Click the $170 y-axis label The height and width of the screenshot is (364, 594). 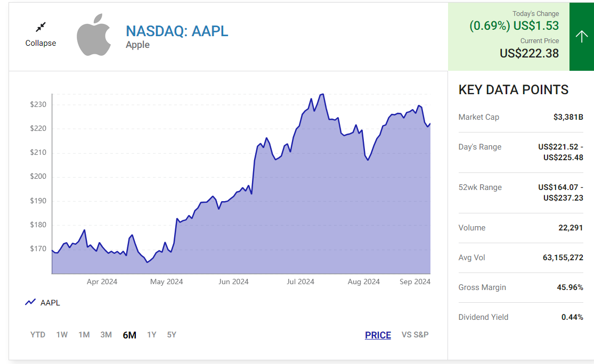click(x=38, y=249)
